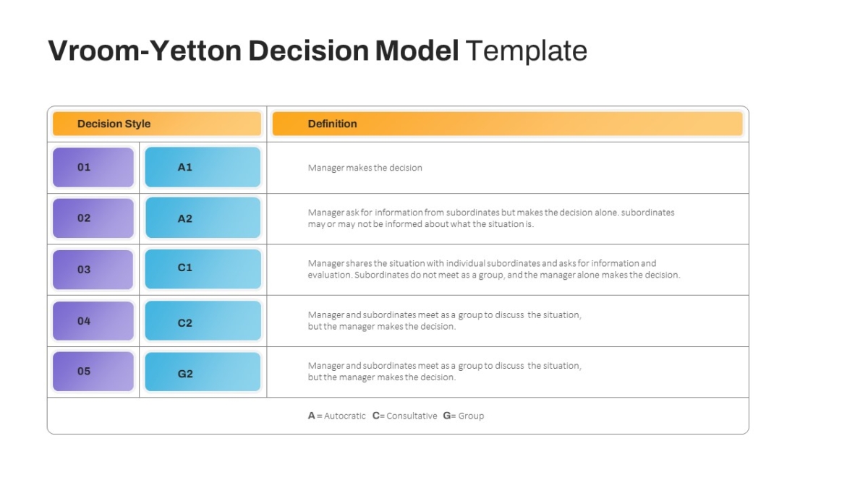This screenshot has width=868, height=488.
Task: Click the blue A2 box
Action: point(203,218)
